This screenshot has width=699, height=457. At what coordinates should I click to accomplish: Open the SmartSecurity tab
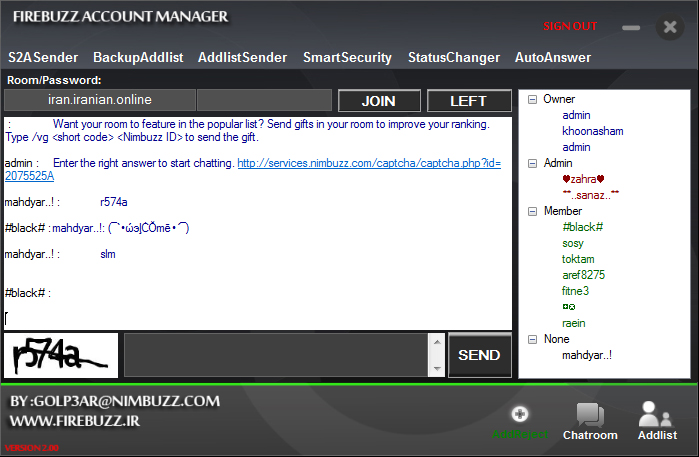347,58
